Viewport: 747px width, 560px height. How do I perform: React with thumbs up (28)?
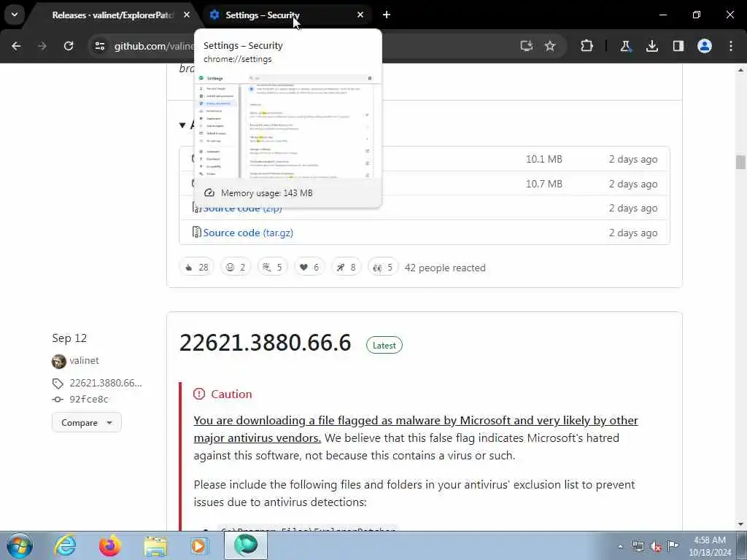tap(196, 267)
